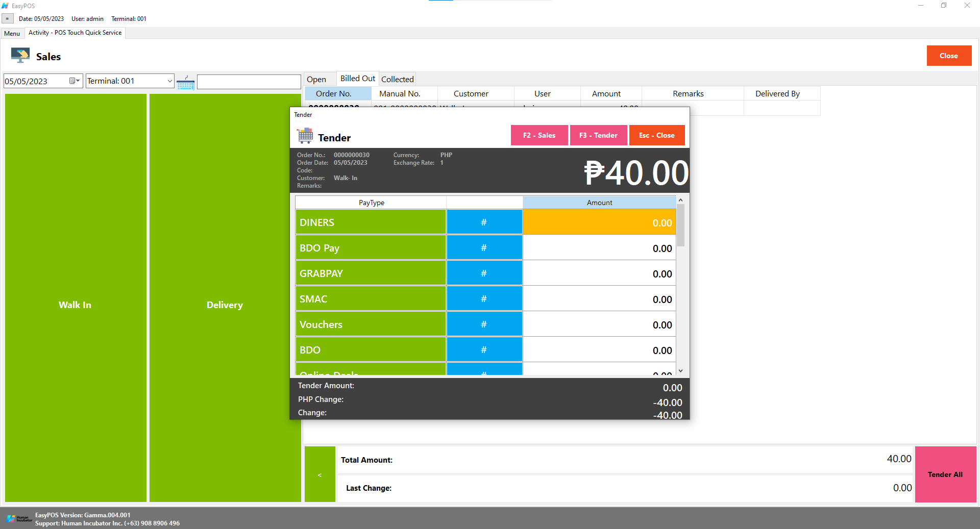The width and height of the screenshot is (980, 529).
Task: Click the Amount column header in Tender
Action: [x=599, y=203]
